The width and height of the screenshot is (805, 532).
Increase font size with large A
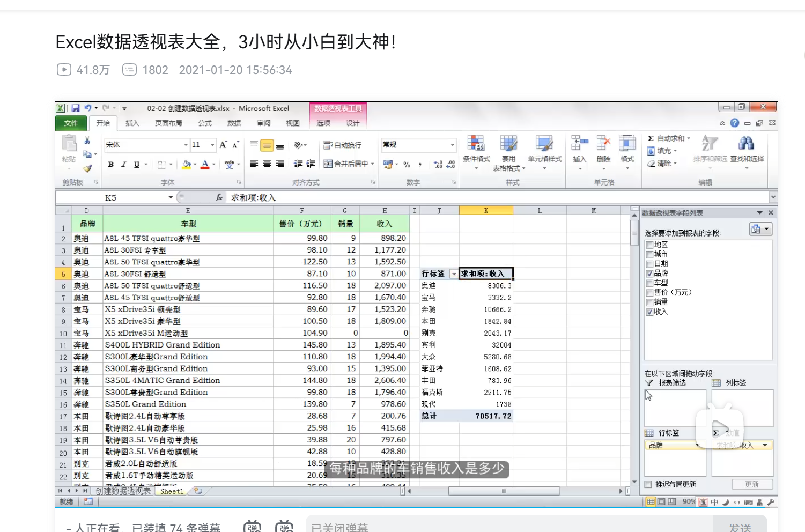pyautogui.click(x=223, y=145)
